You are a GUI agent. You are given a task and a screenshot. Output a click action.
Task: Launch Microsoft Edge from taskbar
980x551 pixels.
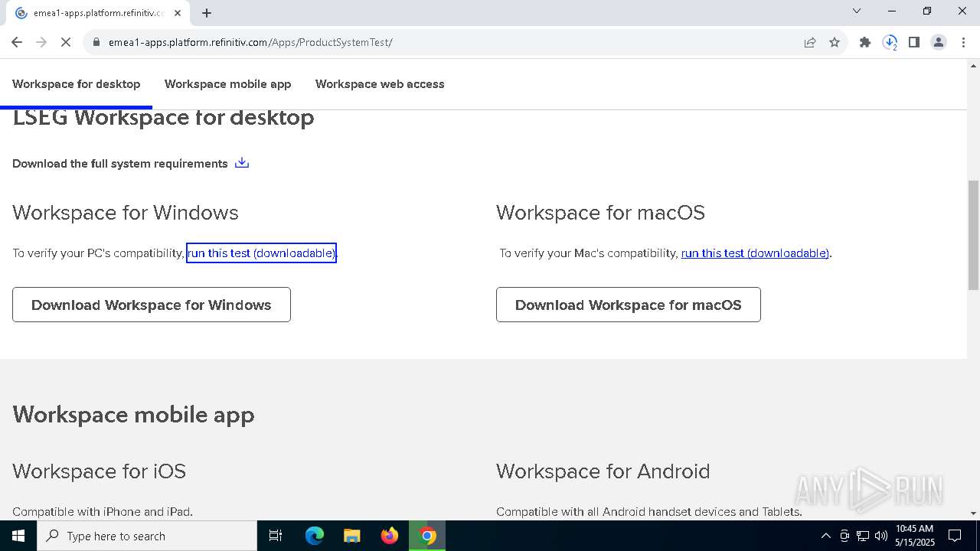315,536
